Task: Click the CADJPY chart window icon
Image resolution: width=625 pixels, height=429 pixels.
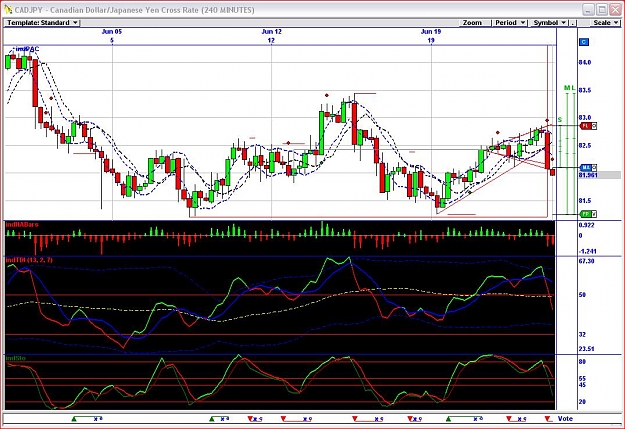Action: click(x=8, y=10)
